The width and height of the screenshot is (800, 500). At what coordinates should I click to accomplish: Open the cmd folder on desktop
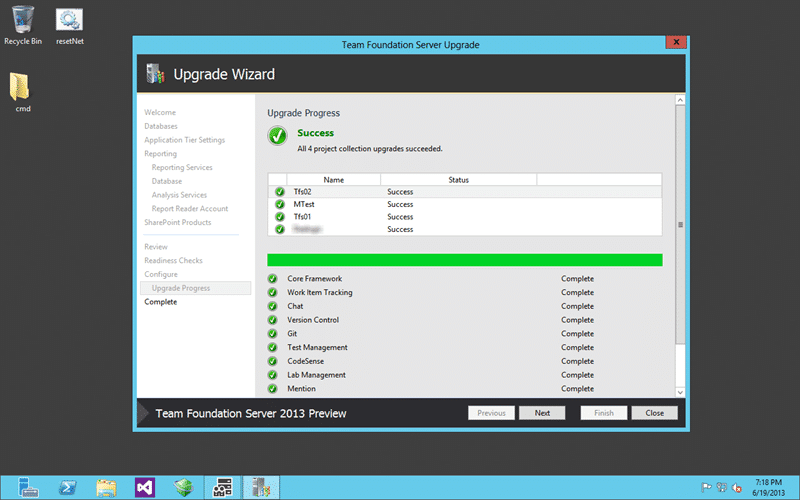coord(21,92)
